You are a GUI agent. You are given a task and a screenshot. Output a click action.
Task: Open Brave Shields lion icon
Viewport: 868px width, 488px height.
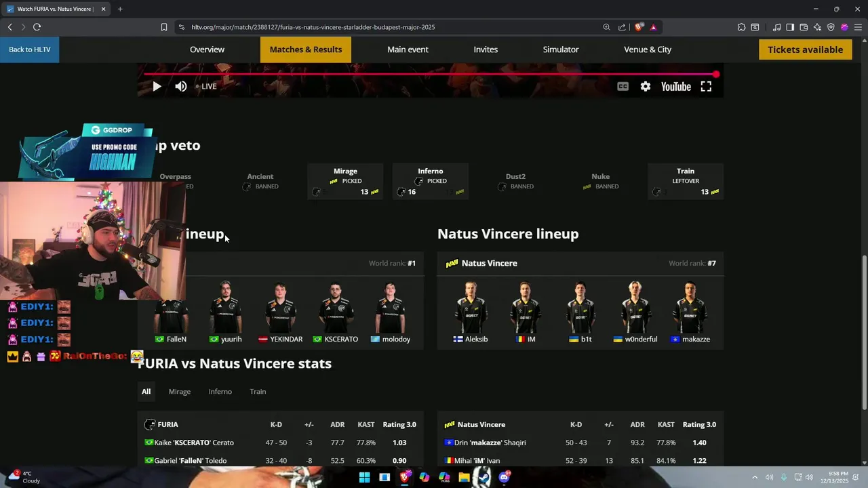(638, 27)
